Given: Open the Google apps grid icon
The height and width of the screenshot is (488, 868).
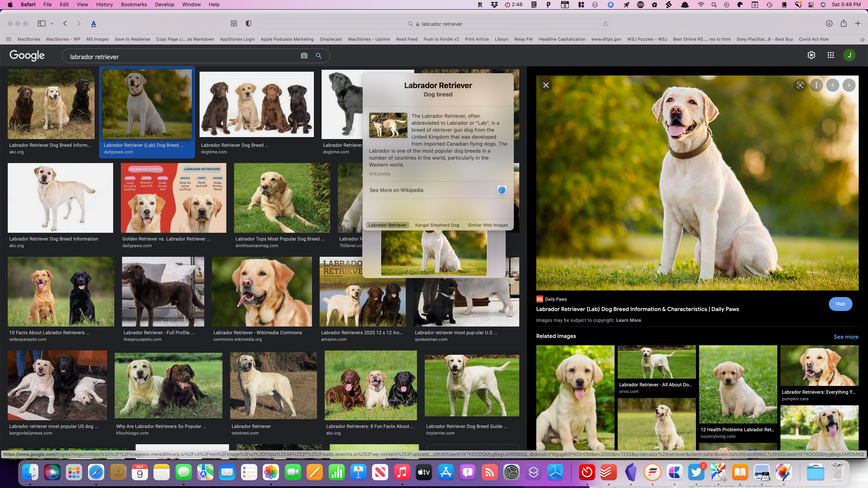Looking at the screenshot, I should (x=831, y=55).
